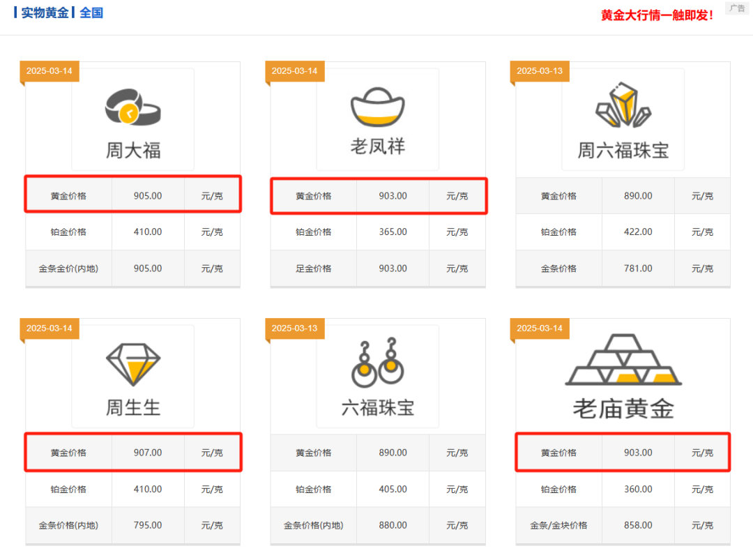The image size is (753, 560).
Task: Open the 周生生 brand name
Action: pyautogui.click(x=133, y=408)
